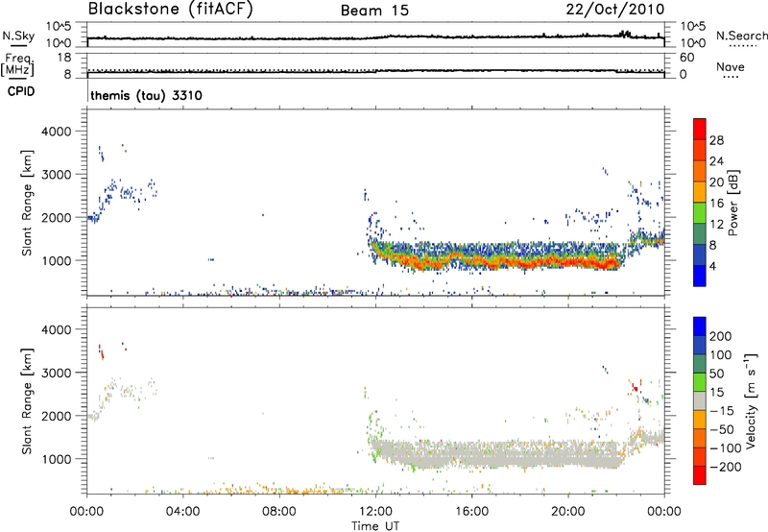Screen dimensions: 768x532
Task: Select the 'N.Search' label
Action: pyautogui.click(x=741, y=36)
